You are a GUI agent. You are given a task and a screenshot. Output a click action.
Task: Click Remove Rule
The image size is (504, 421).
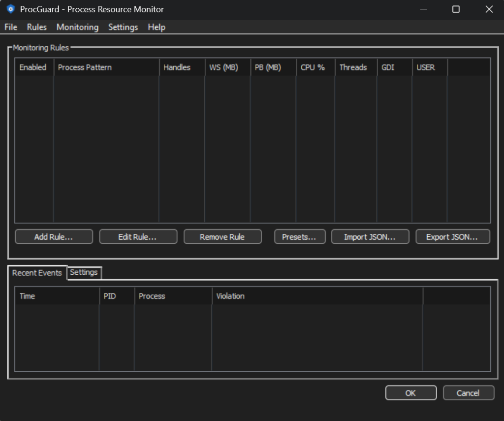[222, 236]
